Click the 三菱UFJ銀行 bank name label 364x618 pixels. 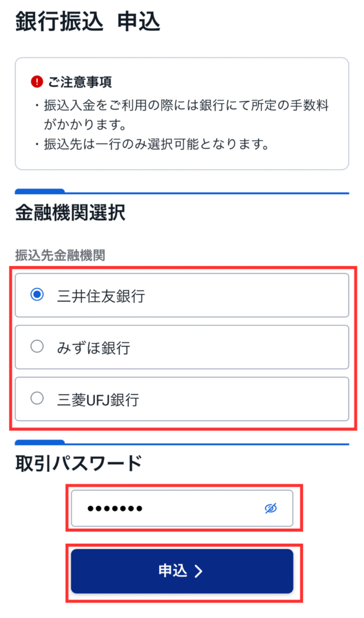pos(98,400)
